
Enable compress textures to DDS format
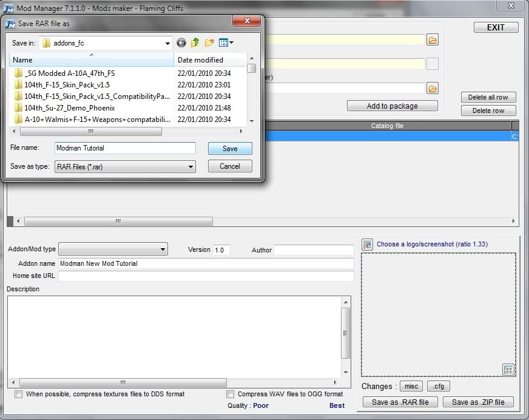[18, 395]
